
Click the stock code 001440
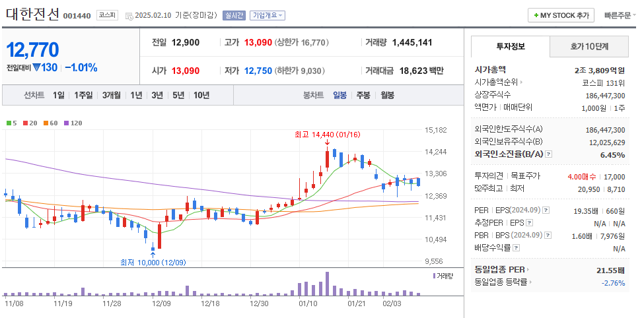pyautogui.click(x=77, y=16)
